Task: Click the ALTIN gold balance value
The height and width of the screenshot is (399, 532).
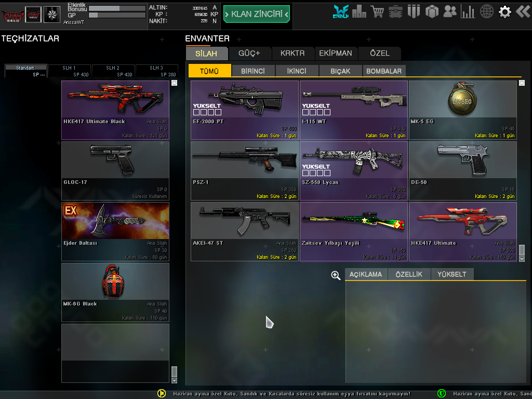Action: click(200, 8)
